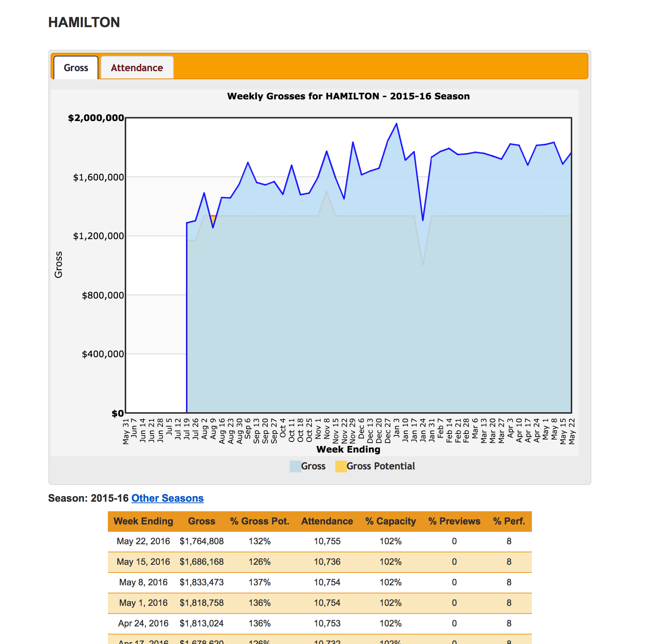661x644 pixels.
Task: Open the Other Seasons link
Action: coord(167,498)
